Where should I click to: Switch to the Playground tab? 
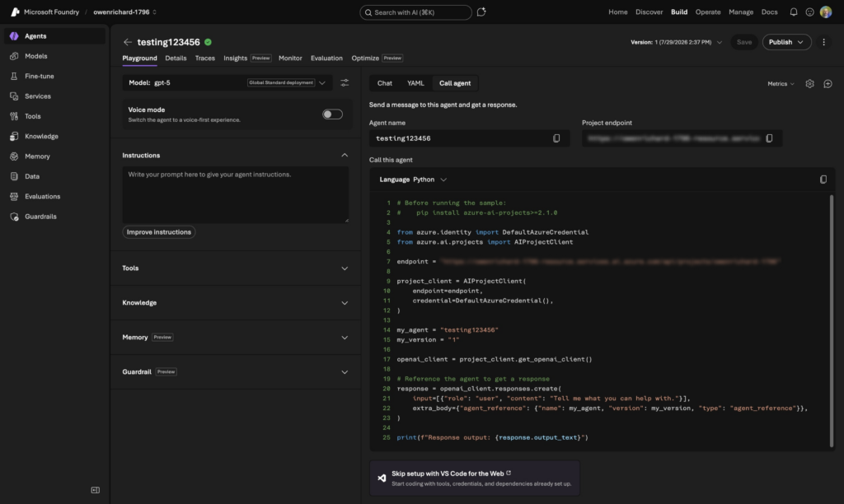point(139,58)
